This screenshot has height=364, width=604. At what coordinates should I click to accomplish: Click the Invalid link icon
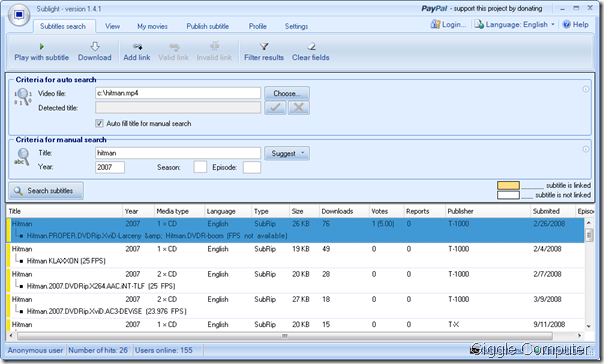[215, 47]
